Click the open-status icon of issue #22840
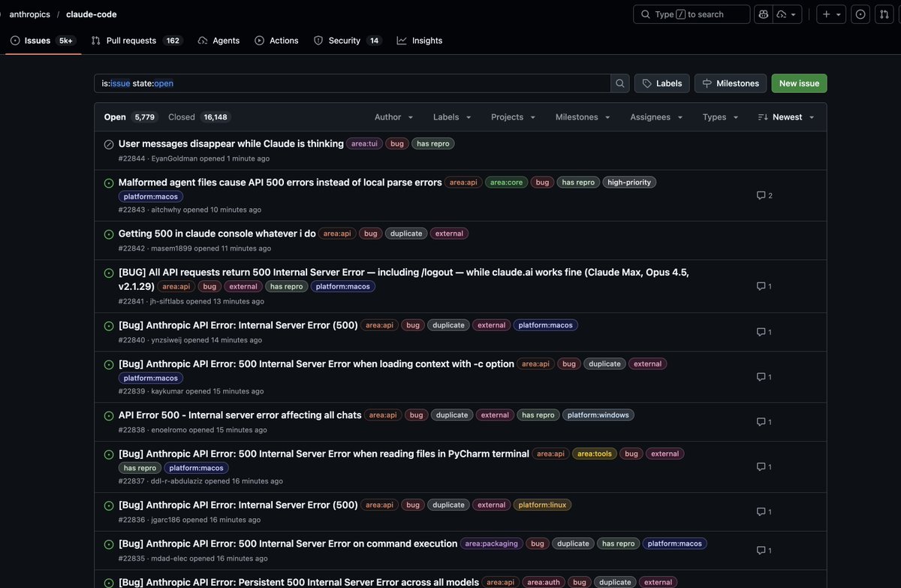901x588 pixels. pyautogui.click(x=109, y=326)
